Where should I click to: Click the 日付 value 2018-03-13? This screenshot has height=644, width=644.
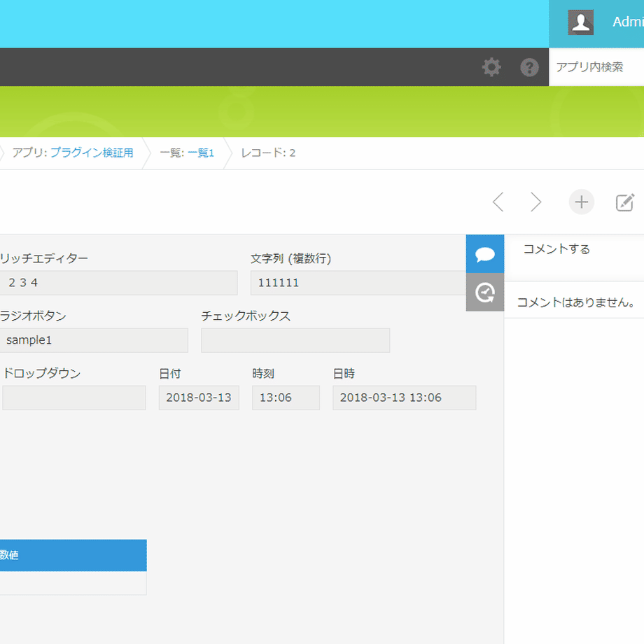(x=199, y=398)
